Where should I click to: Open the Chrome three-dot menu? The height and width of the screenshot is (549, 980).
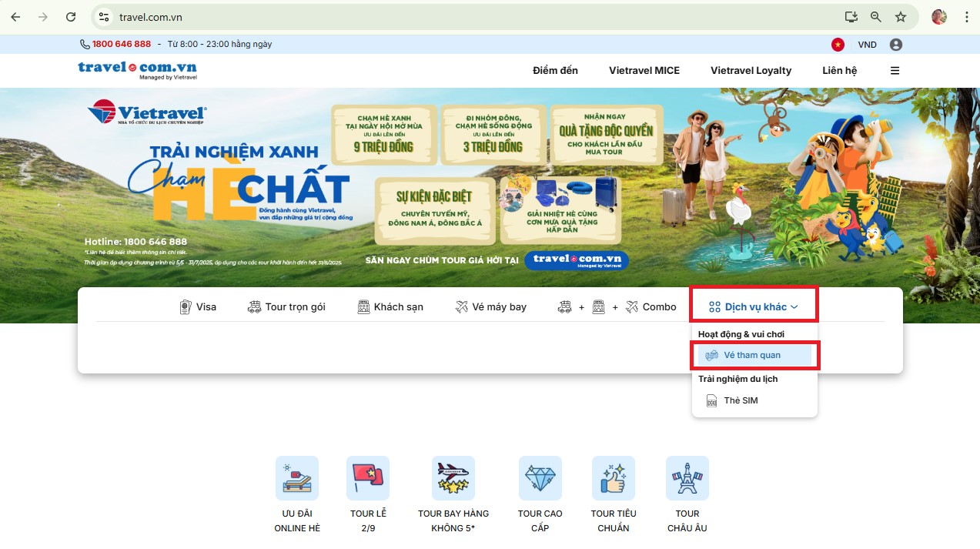965,17
